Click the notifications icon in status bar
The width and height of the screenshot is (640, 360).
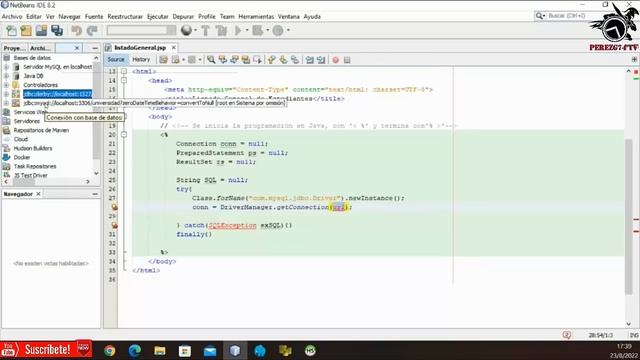click(567, 335)
